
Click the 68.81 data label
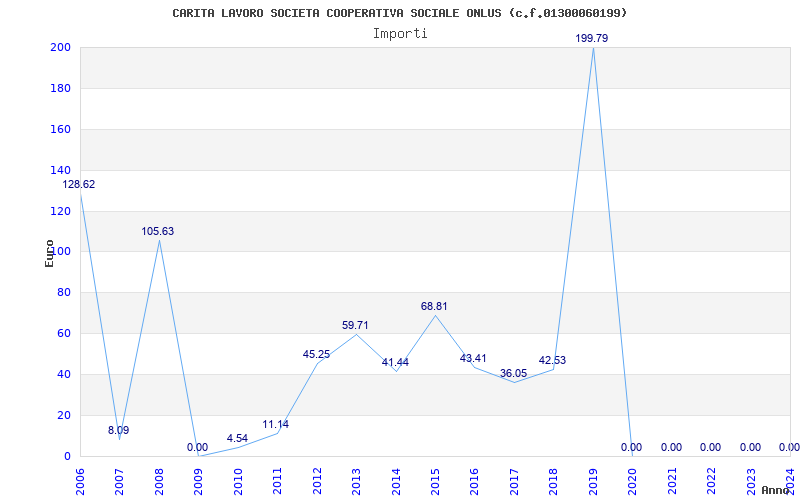coord(434,306)
